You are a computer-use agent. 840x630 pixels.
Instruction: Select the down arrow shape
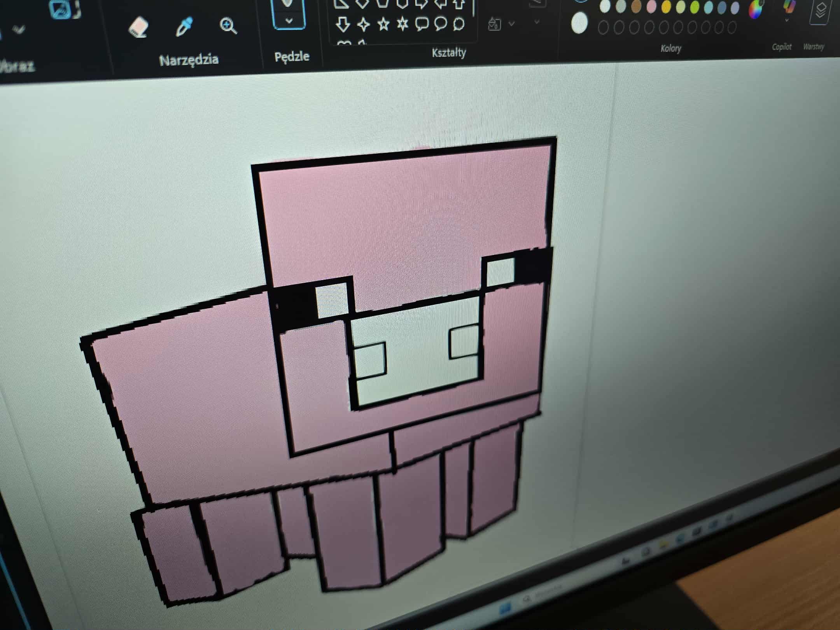[x=343, y=24]
